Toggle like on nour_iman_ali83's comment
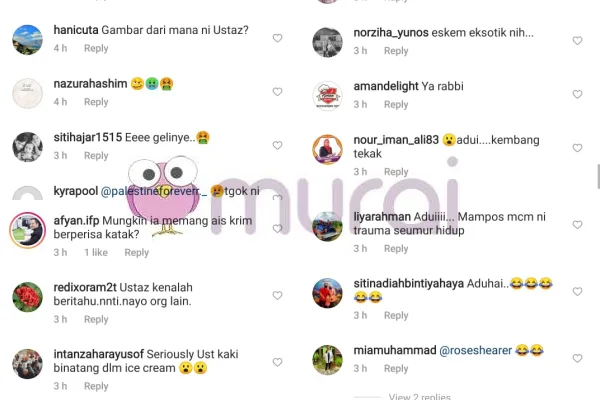 pyautogui.click(x=577, y=148)
